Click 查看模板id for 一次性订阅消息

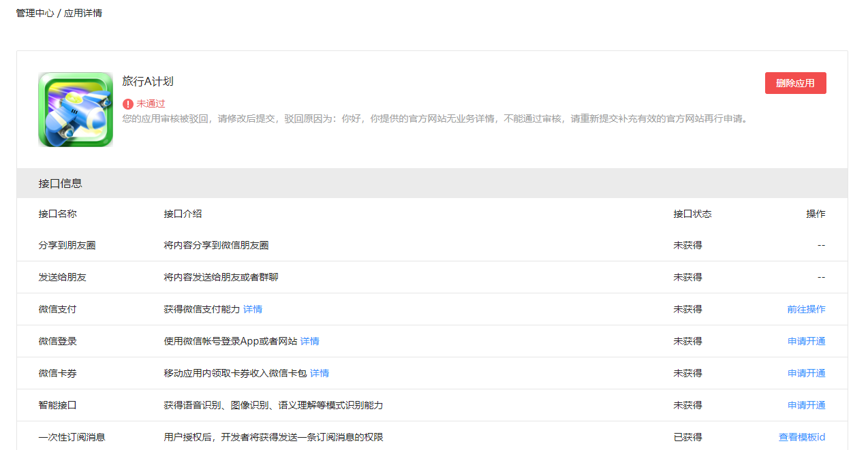tap(802, 437)
